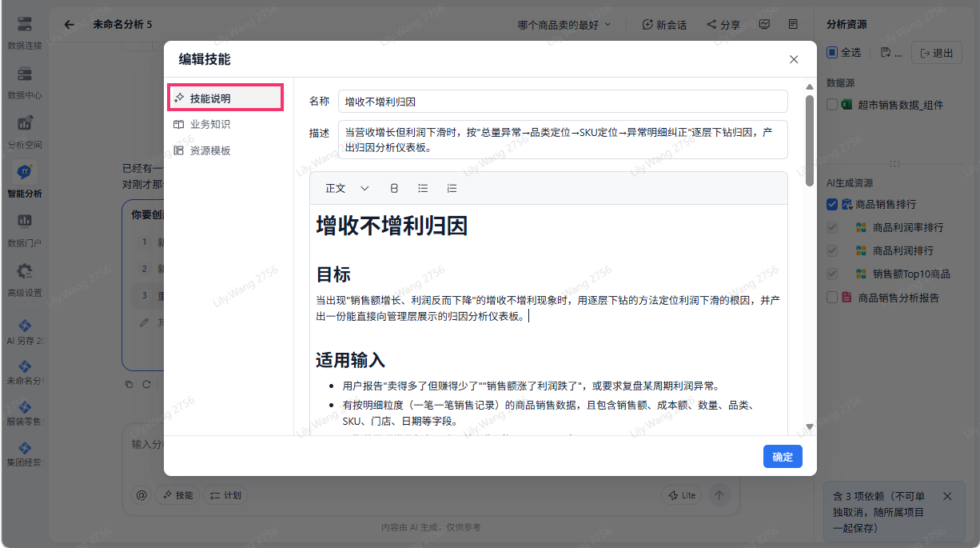Start a 新会话 from the top bar
This screenshot has height=548, width=980.
click(x=664, y=25)
